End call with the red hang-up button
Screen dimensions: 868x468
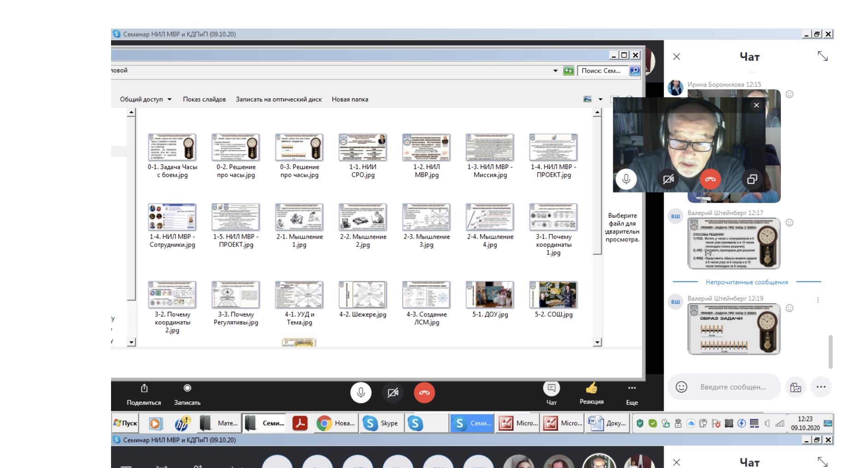coord(424,393)
